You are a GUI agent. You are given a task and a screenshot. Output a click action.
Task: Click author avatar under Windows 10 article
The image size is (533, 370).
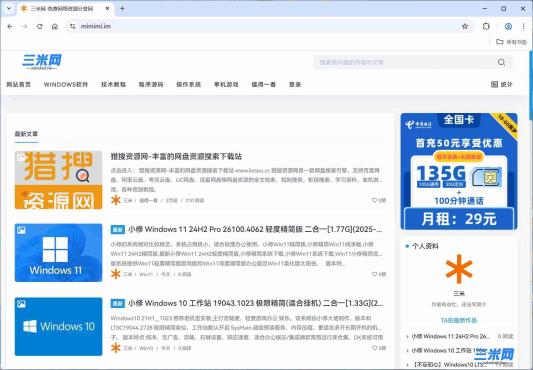(116, 348)
